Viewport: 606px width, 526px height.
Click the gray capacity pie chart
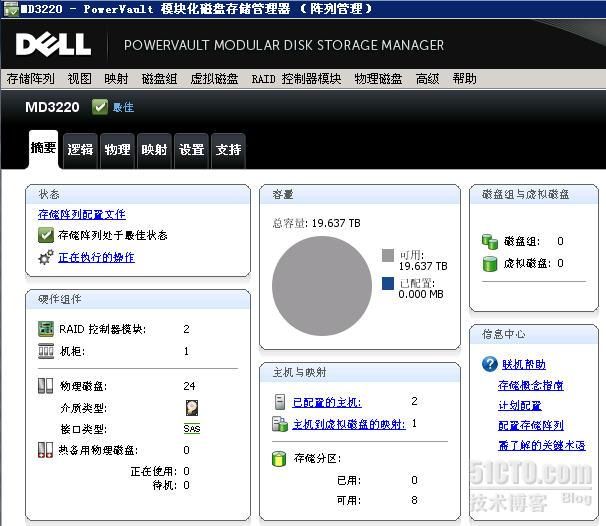[x=322, y=286]
